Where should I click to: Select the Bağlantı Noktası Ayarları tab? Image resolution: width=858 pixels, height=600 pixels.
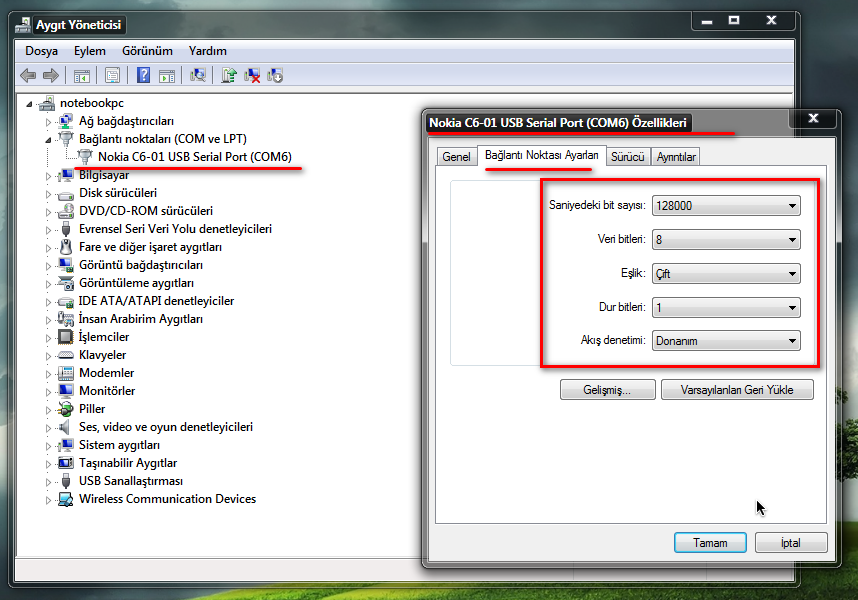click(x=542, y=155)
